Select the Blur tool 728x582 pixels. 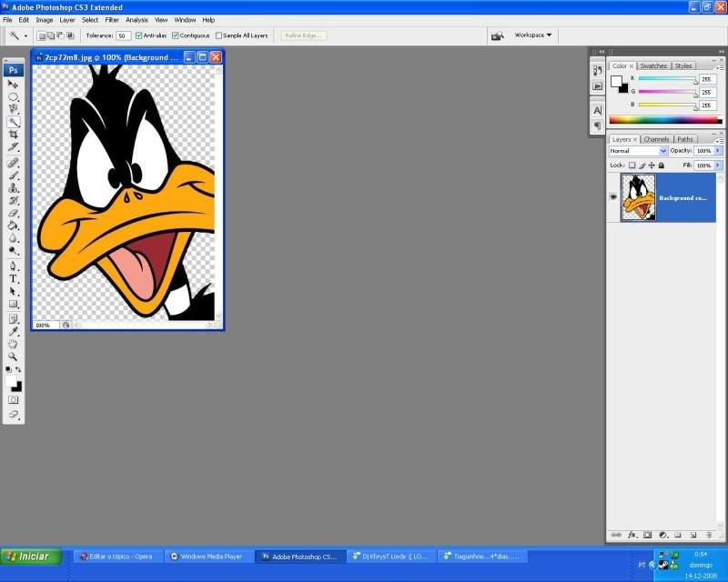[x=13, y=238]
